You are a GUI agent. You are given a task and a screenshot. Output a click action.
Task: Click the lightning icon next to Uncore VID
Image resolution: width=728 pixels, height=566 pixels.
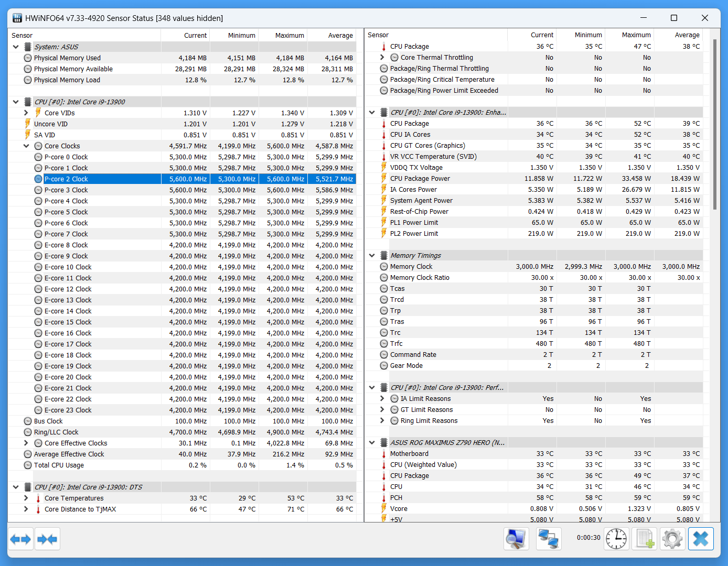click(x=28, y=124)
